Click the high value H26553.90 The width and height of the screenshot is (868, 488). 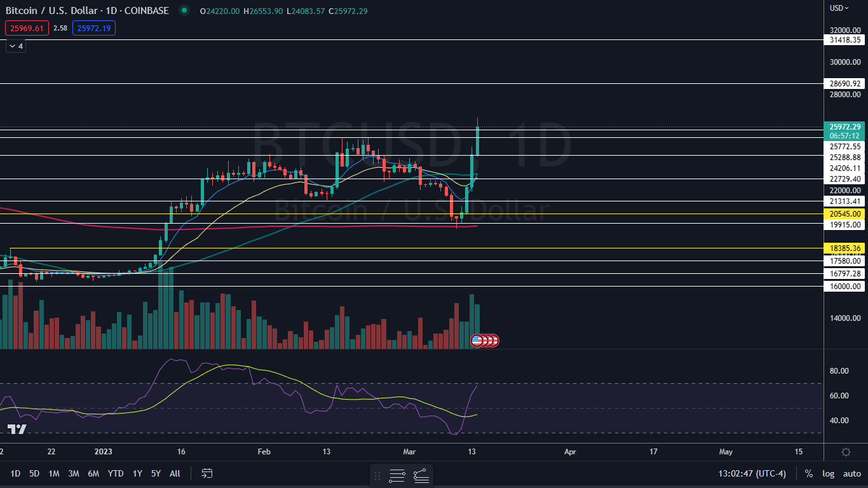pyautogui.click(x=263, y=11)
